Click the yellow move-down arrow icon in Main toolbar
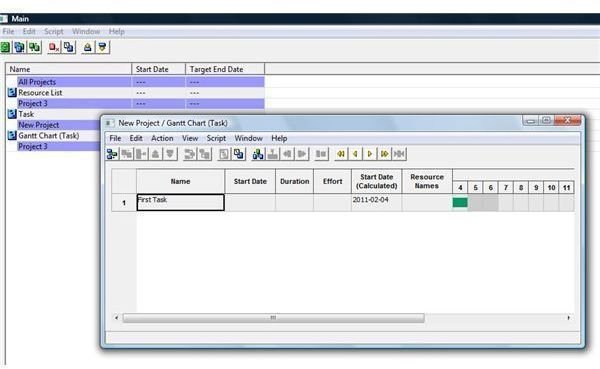Viewport: 600px width, 369px height. [103, 47]
